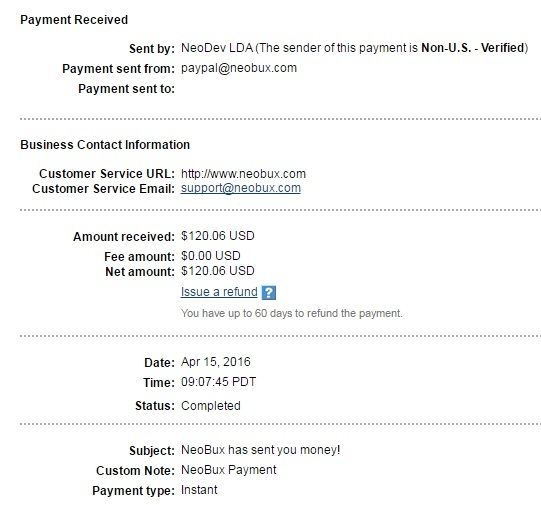Click the support@neobux.com email link
541x505 pixels.
coord(241,188)
